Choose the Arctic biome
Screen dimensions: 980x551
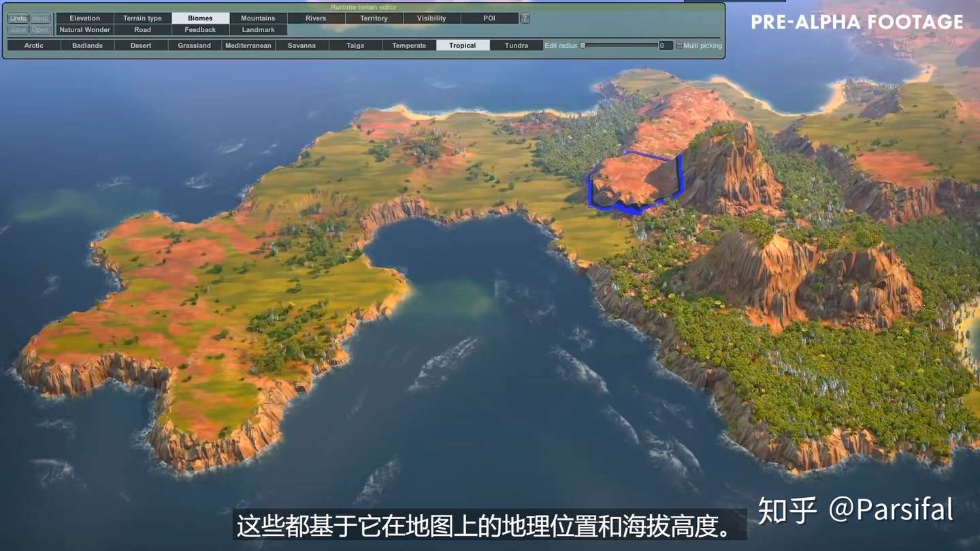(x=34, y=46)
